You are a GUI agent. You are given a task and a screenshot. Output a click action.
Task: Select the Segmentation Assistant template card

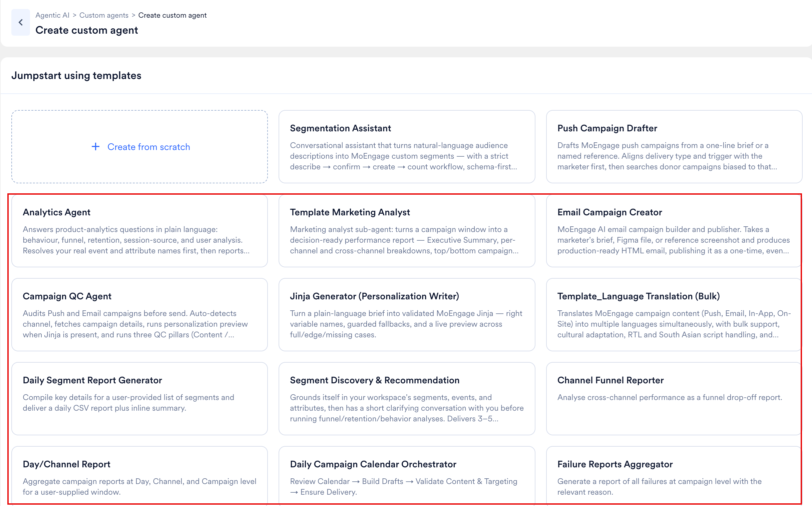[x=407, y=147]
